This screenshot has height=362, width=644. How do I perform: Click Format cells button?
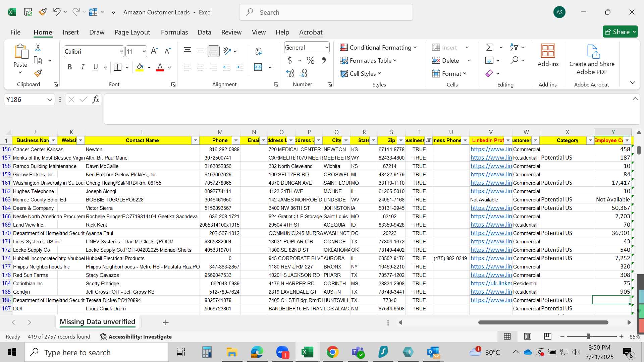click(449, 73)
